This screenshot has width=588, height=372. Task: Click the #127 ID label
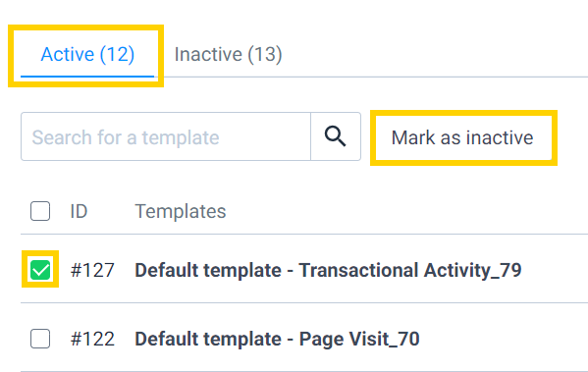[92, 270]
